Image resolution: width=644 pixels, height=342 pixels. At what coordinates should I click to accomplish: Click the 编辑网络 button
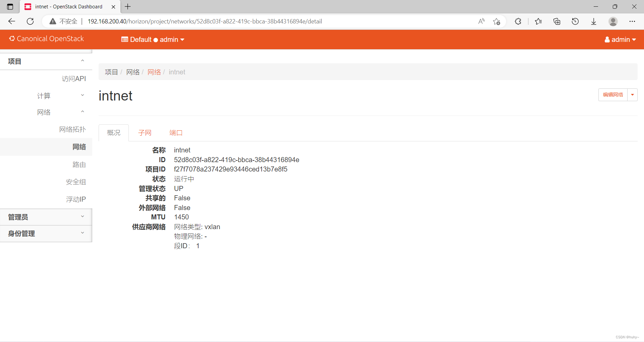click(613, 95)
